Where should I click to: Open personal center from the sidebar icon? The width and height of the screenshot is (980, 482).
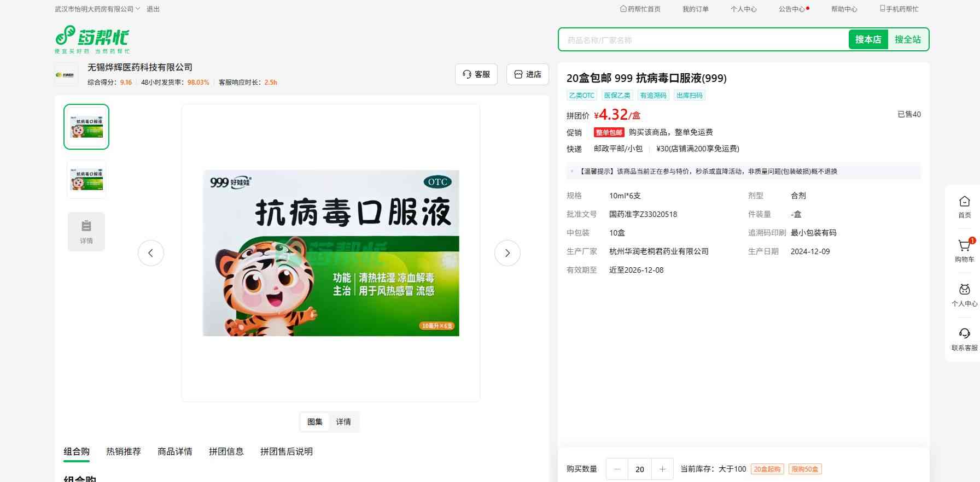coord(964,291)
